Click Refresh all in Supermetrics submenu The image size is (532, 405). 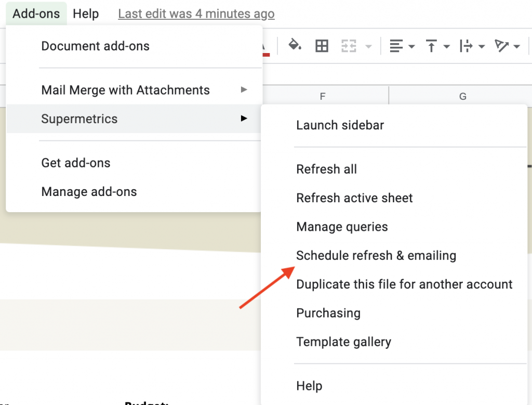(326, 169)
